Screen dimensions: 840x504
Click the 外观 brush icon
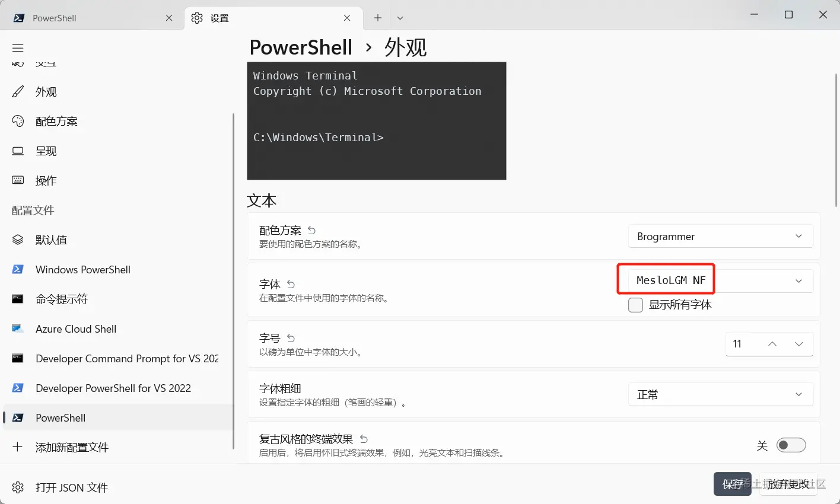point(18,92)
